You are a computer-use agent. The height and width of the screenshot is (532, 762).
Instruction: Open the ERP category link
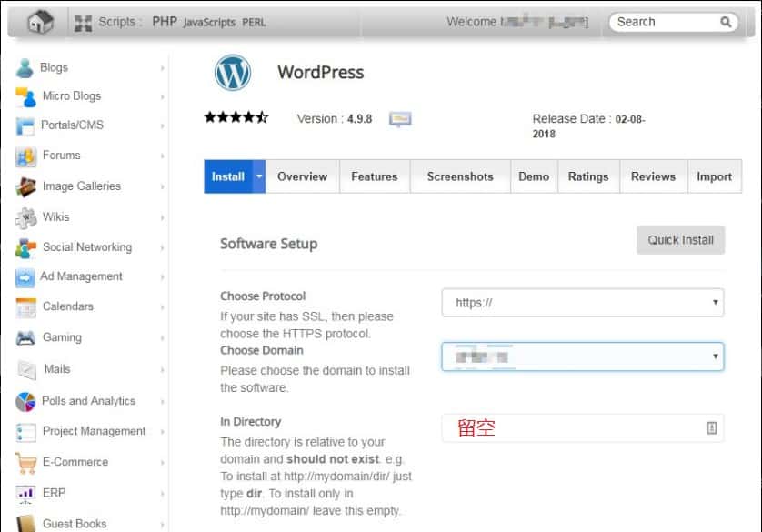coord(54,493)
